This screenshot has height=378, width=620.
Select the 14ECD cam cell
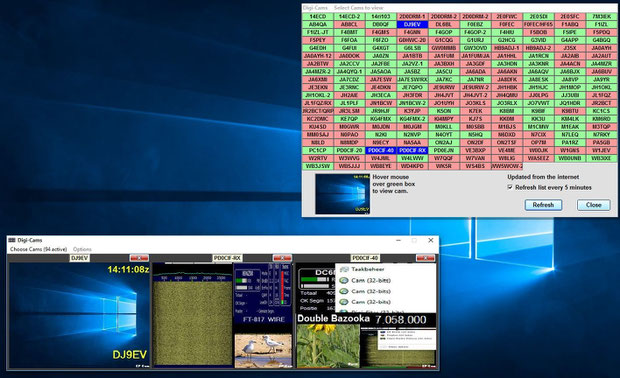pos(318,16)
